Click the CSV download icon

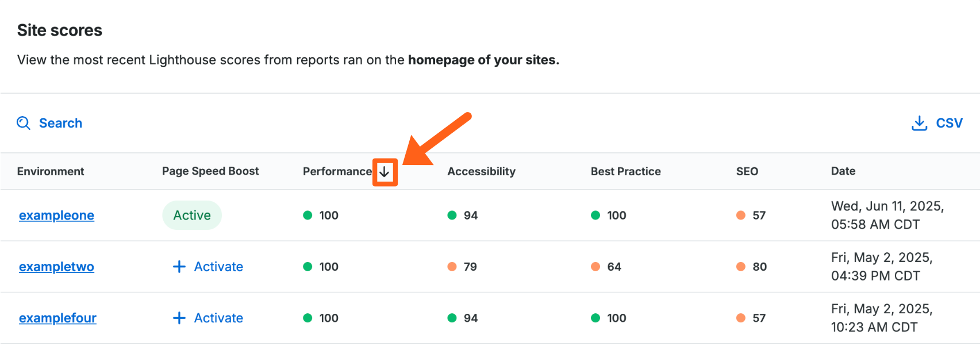point(920,123)
